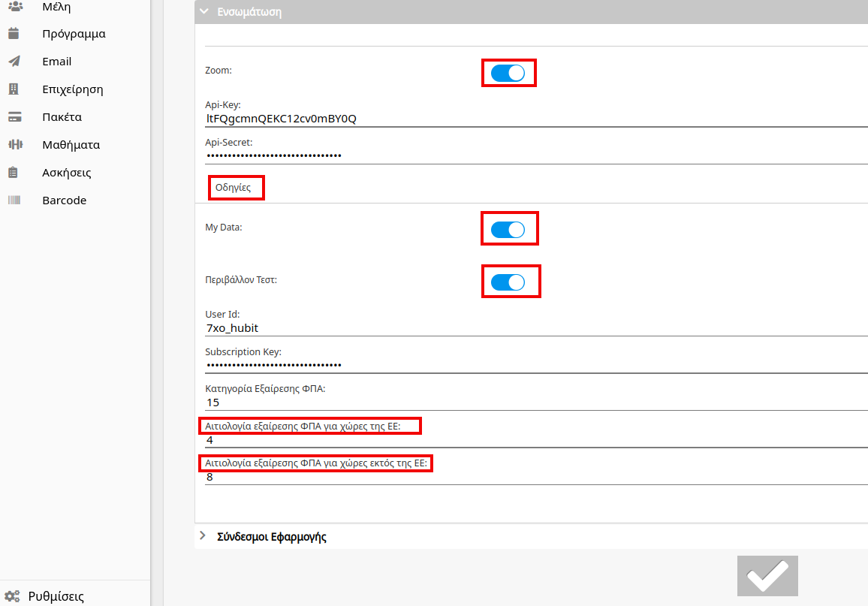Click the Zoom: label text
This screenshot has height=606, width=868.
[218, 71]
